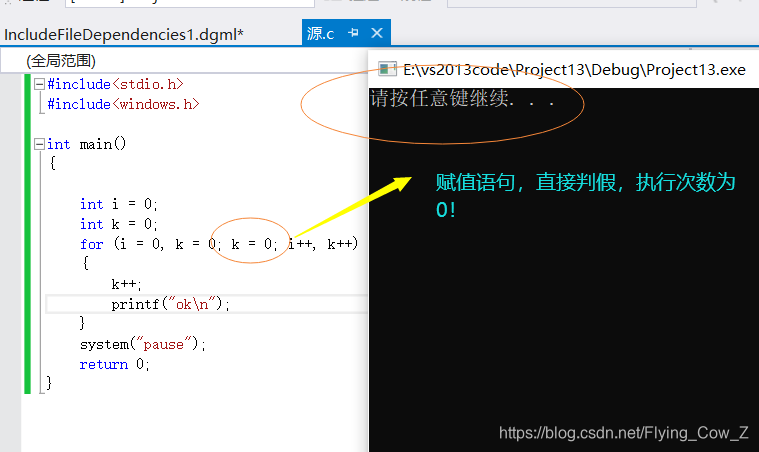Click the 'k = 0;' loop condition
Image resolution: width=759 pixels, height=452 pixels.
pos(254,244)
